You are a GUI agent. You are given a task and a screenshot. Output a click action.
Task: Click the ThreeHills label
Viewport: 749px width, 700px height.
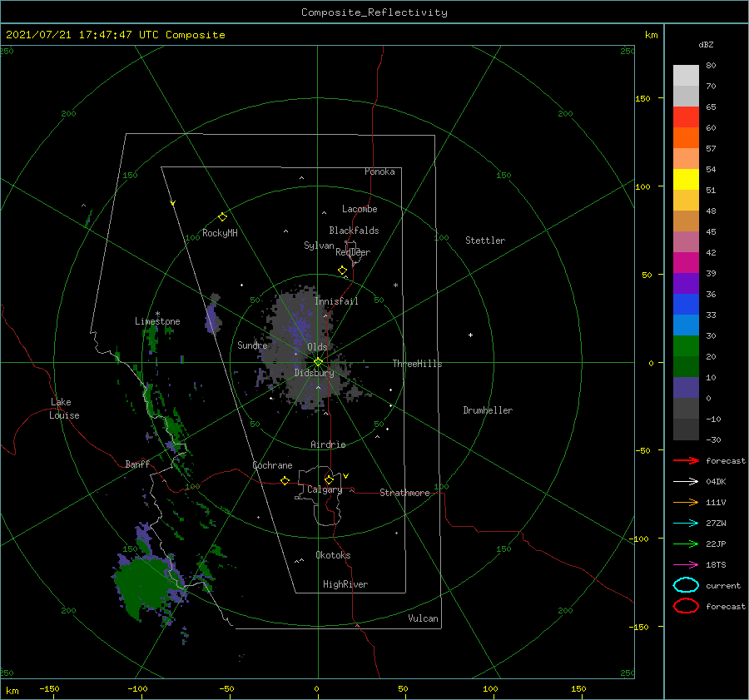click(x=418, y=364)
